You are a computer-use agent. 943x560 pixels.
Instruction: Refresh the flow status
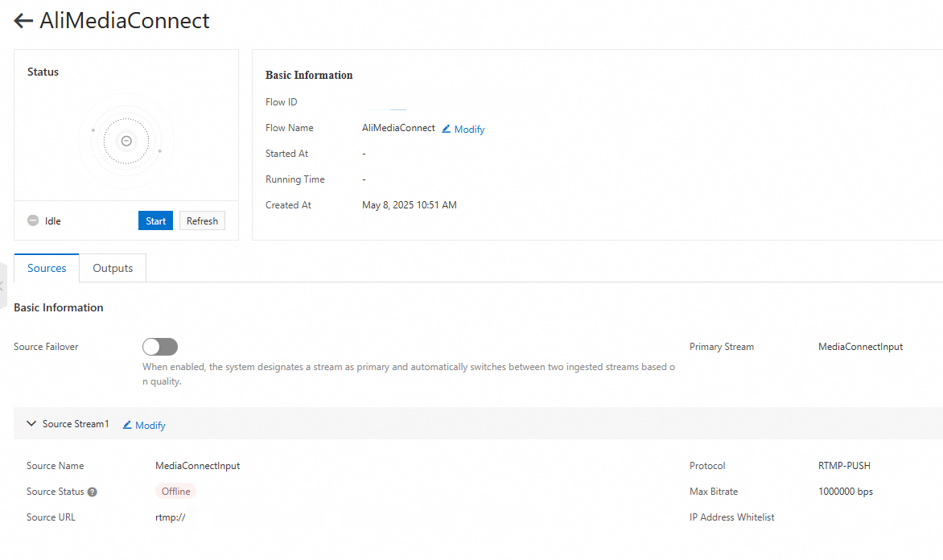pyautogui.click(x=202, y=220)
